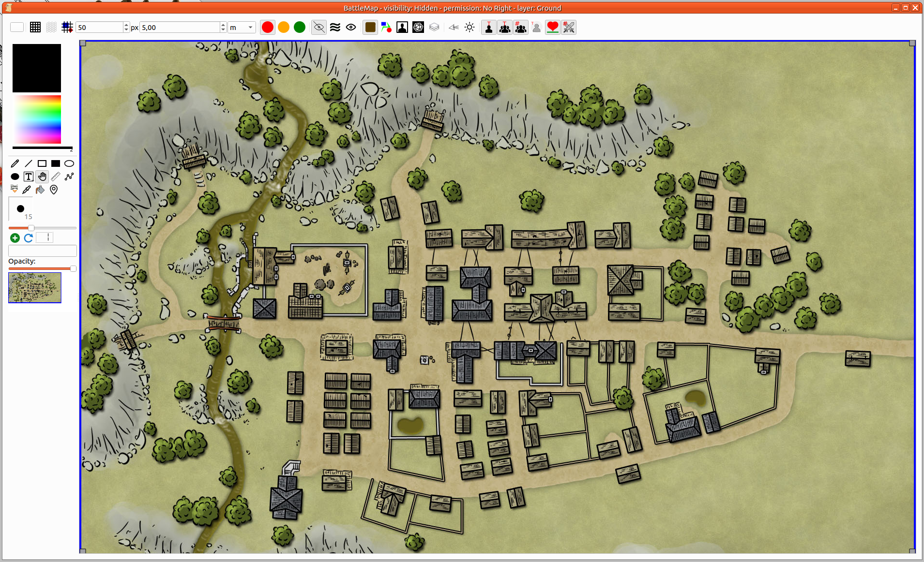The height and width of the screenshot is (562, 924).
Task: Pick the paint bucket fill tool
Action: 40,190
